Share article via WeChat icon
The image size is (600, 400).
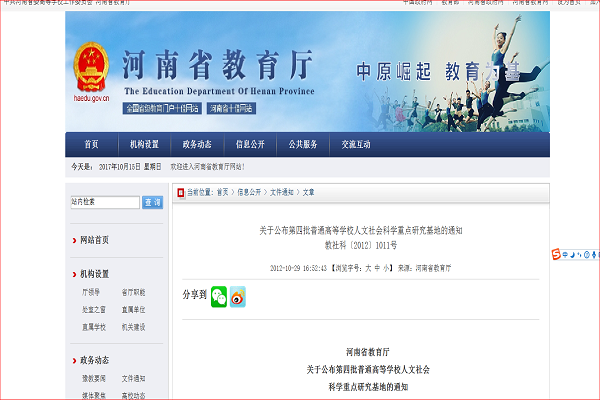[x=218, y=296]
